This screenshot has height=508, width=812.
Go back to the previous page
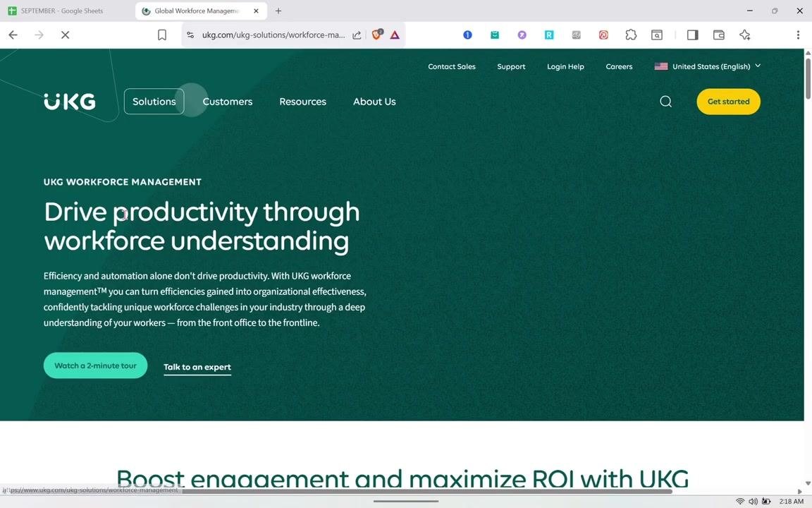13,35
